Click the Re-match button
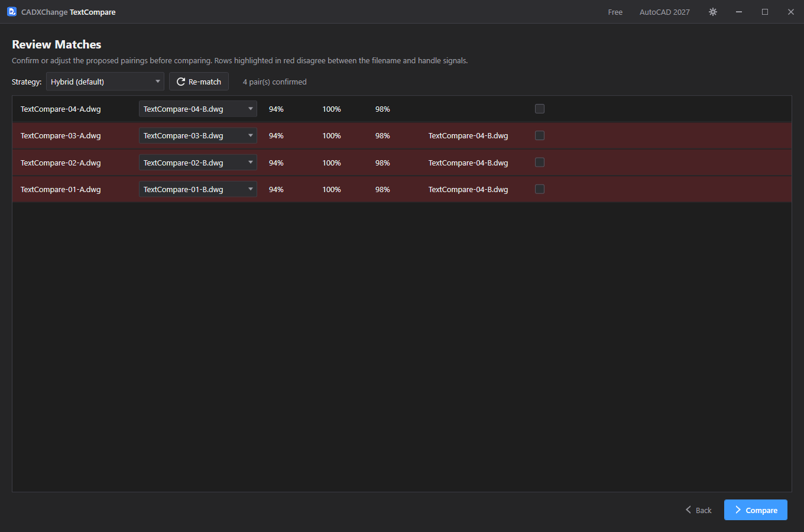 199,82
